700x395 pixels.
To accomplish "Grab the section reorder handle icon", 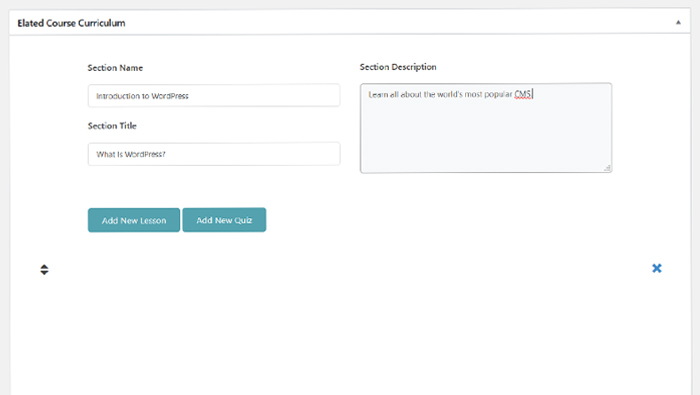I will (x=44, y=270).
